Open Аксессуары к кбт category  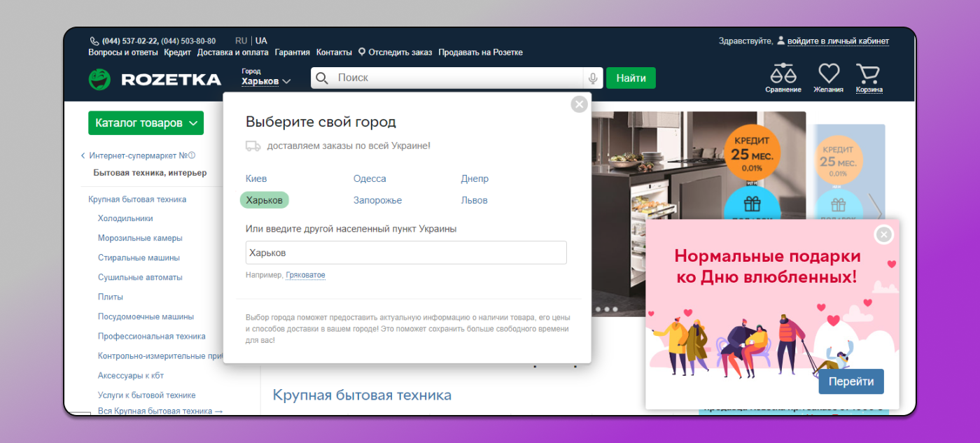tap(131, 375)
